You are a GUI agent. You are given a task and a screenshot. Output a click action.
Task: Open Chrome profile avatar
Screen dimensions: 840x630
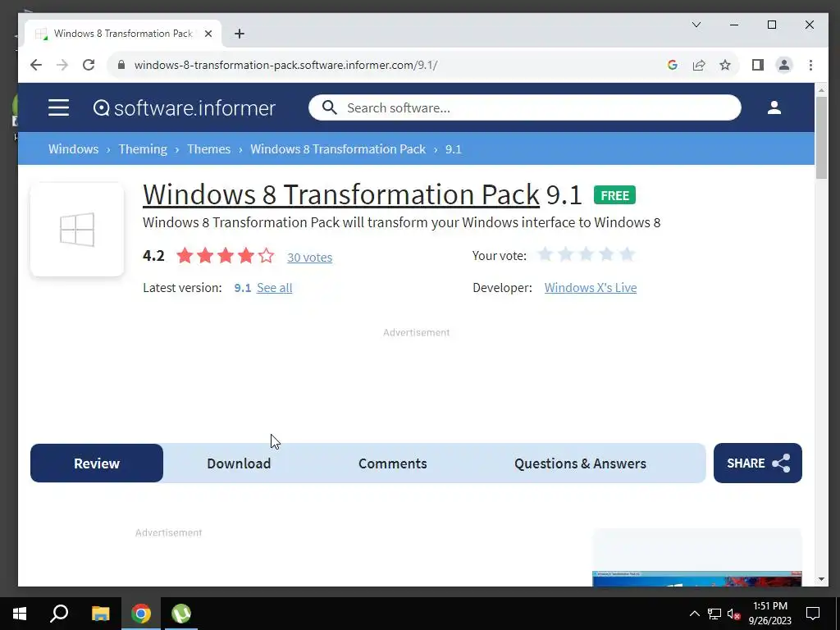pyautogui.click(x=783, y=65)
